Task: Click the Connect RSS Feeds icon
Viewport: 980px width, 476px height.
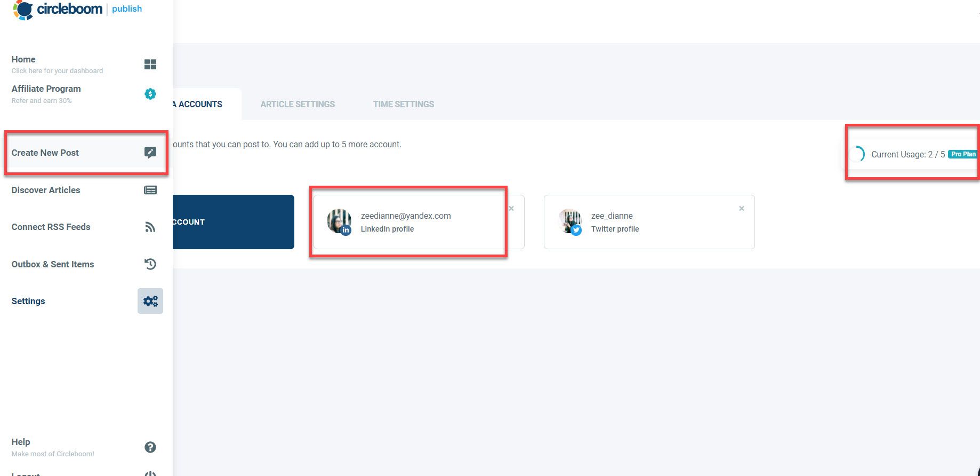Action: point(150,227)
